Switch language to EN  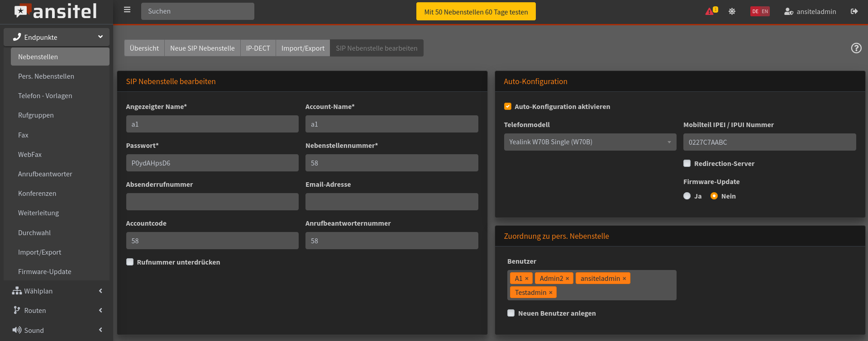[765, 11]
